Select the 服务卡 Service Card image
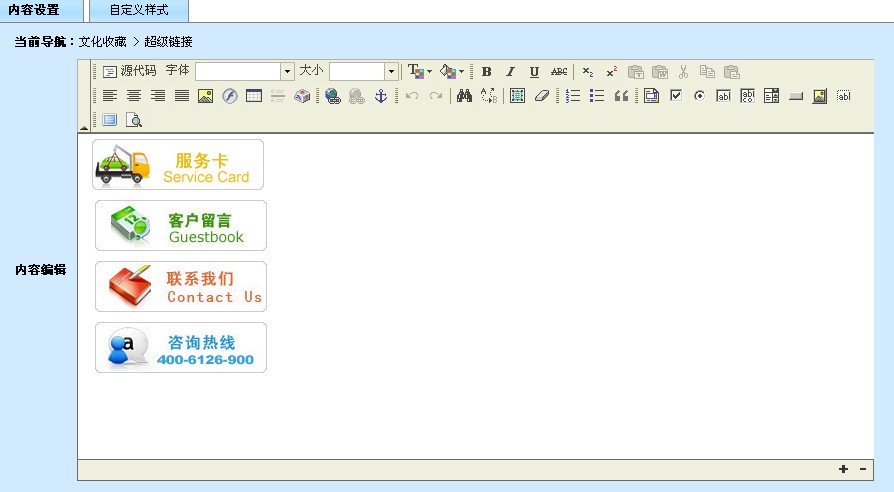Image resolution: width=894 pixels, height=492 pixels. click(178, 165)
